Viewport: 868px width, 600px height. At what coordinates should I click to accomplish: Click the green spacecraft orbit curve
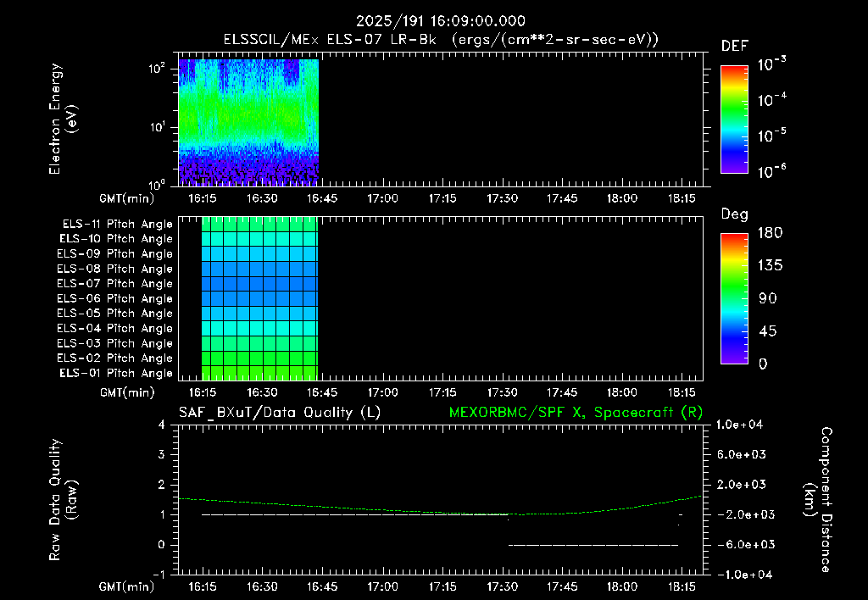click(x=440, y=508)
